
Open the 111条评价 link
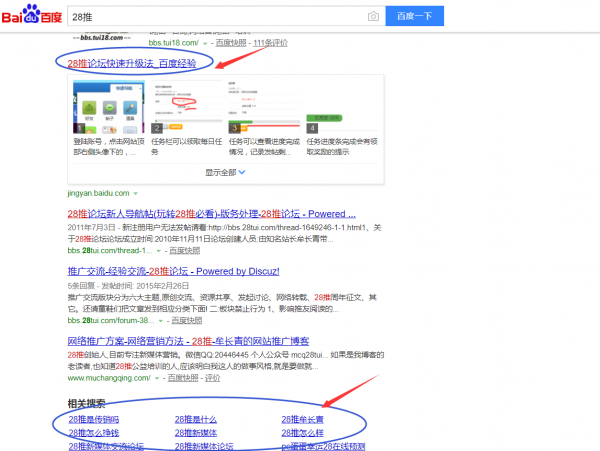[x=270, y=43]
